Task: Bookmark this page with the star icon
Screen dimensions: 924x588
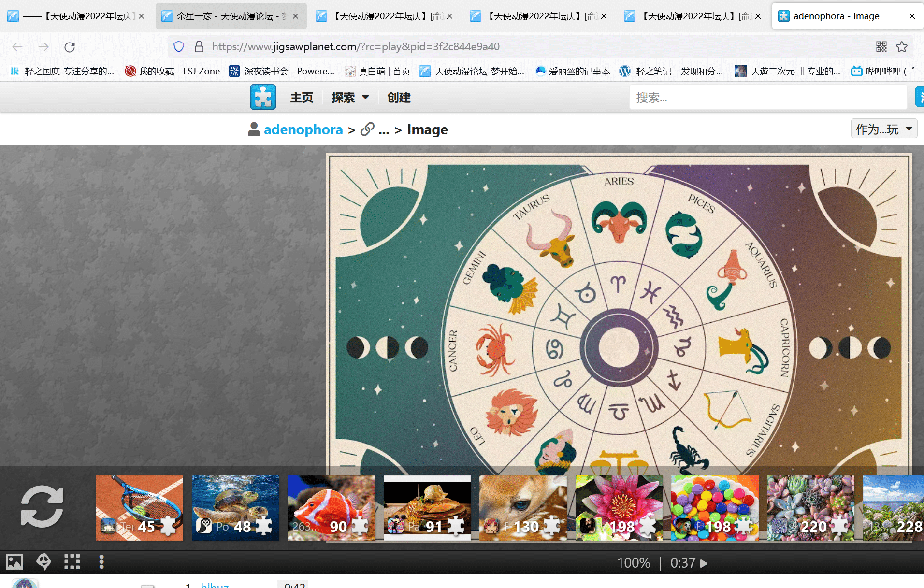Action: (902, 47)
